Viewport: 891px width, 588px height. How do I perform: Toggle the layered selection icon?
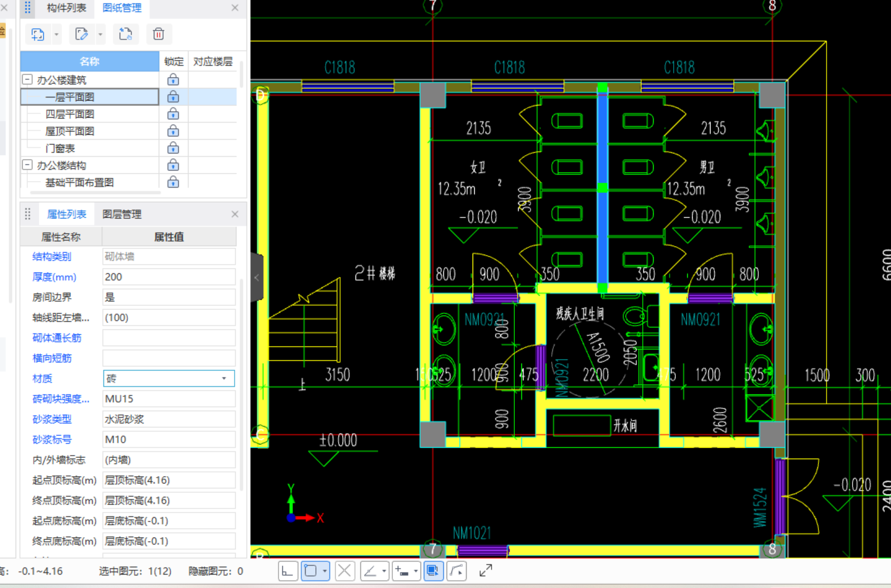pyautogui.click(x=433, y=571)
